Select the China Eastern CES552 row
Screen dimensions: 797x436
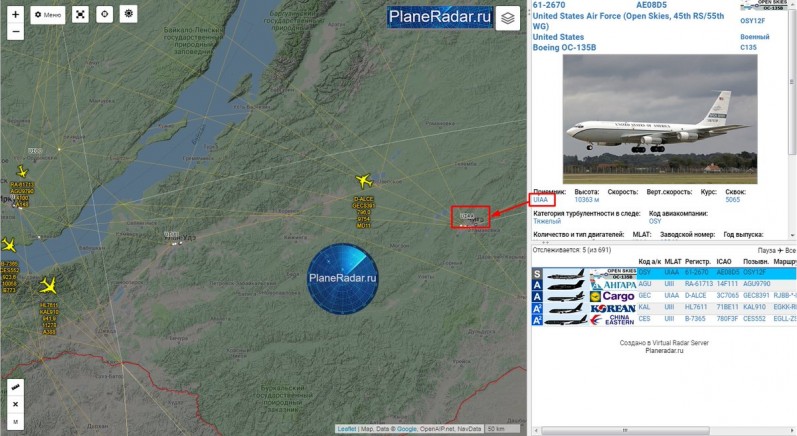point(664,320)
